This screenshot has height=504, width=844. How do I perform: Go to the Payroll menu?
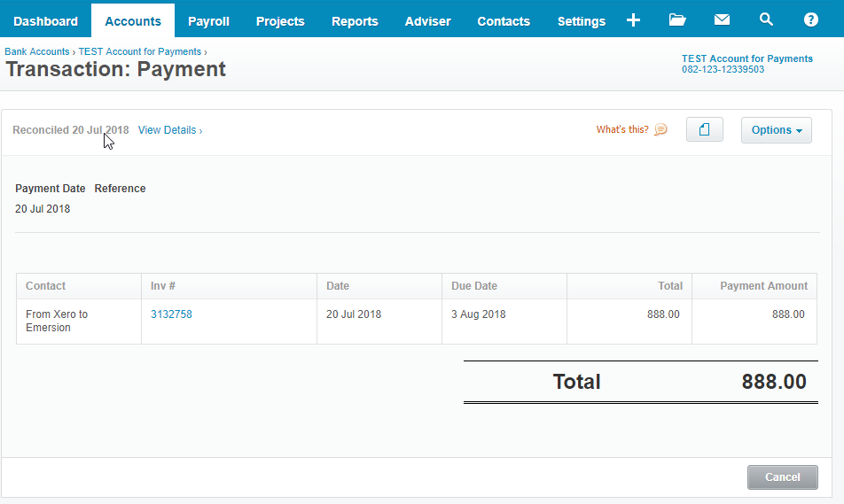tap(208, 21)
